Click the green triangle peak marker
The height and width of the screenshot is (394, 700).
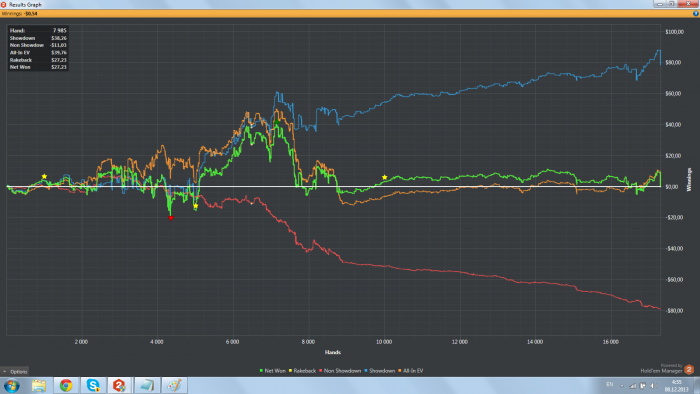pos(276,121)
